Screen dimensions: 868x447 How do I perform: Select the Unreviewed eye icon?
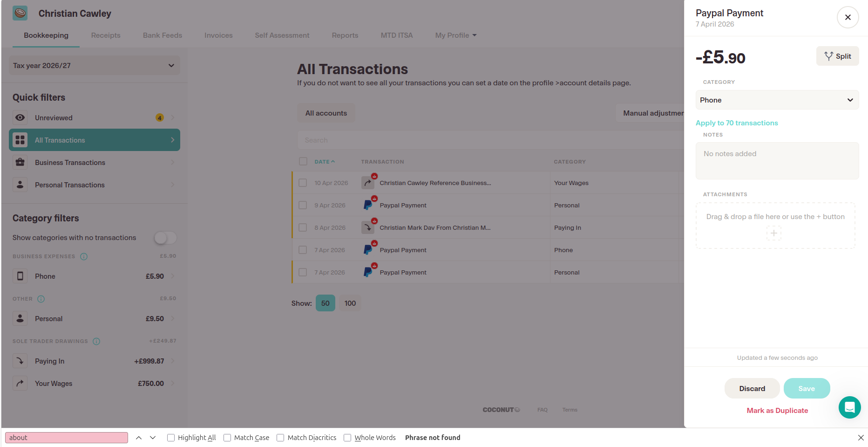click(20, 117)
